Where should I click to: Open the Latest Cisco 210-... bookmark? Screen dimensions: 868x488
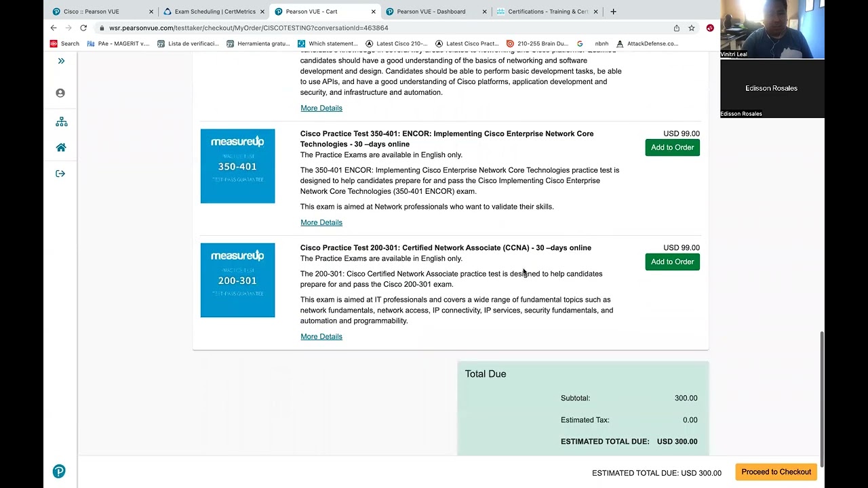pyautogui.click(x=397, y=43)
